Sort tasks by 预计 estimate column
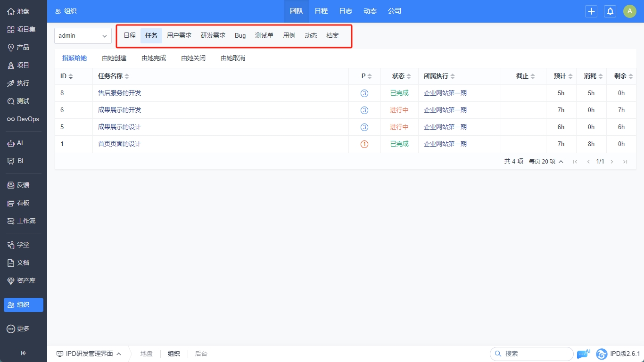The width and height of the screenshot is (644, 362). click(x=563, y=76)
